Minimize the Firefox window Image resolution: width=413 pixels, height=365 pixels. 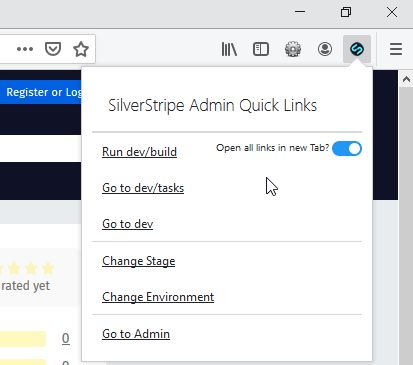click(x=300, y=12)
